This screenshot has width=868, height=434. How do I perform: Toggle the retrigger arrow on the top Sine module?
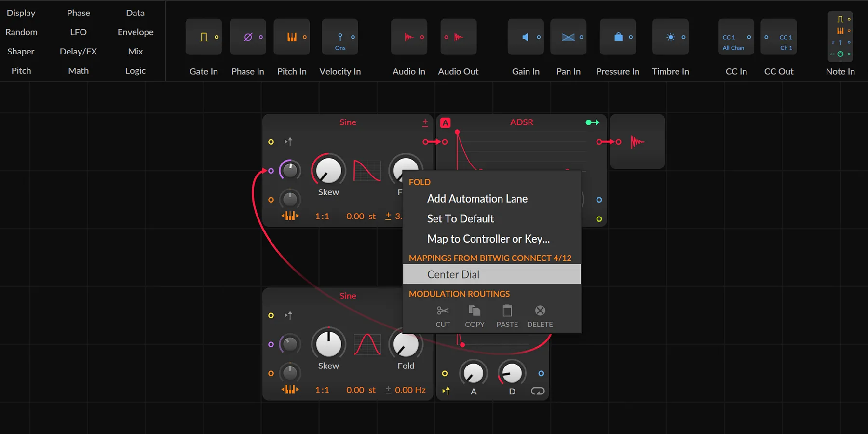[288, 141]
